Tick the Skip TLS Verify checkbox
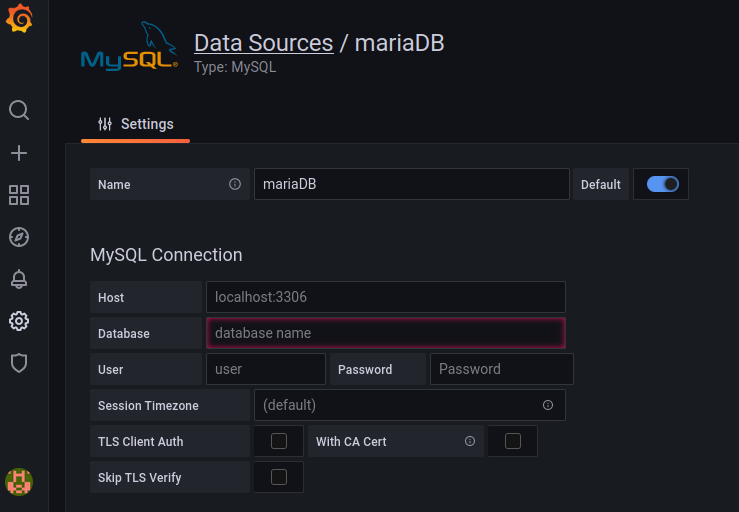This screenshot has height=512, width=739. 279,477
